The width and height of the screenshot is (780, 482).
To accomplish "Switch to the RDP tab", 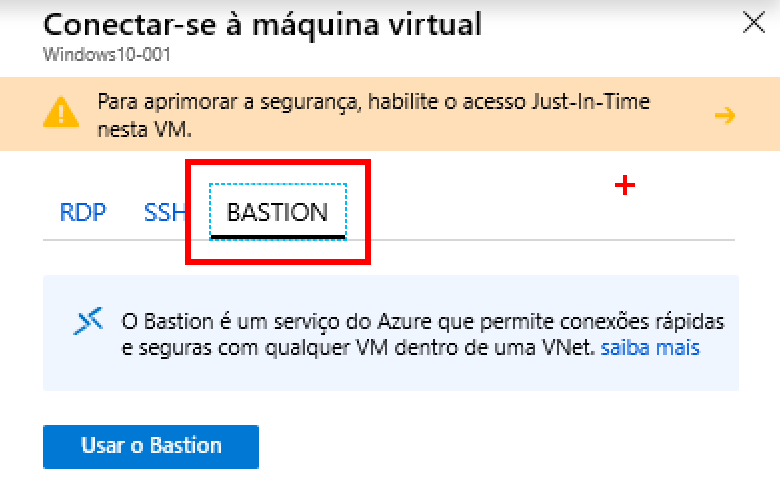I will coord(83,212).
